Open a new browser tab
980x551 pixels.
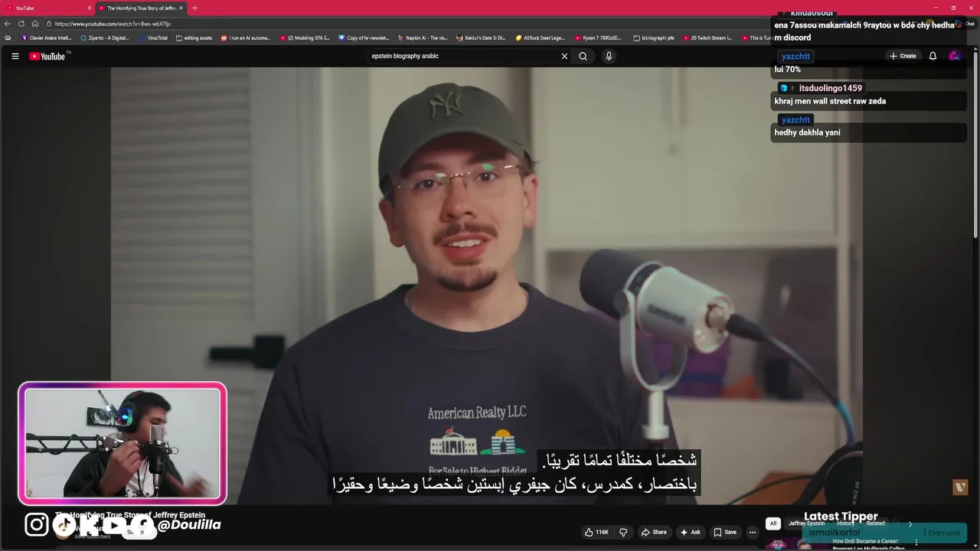tap(194, 8)
